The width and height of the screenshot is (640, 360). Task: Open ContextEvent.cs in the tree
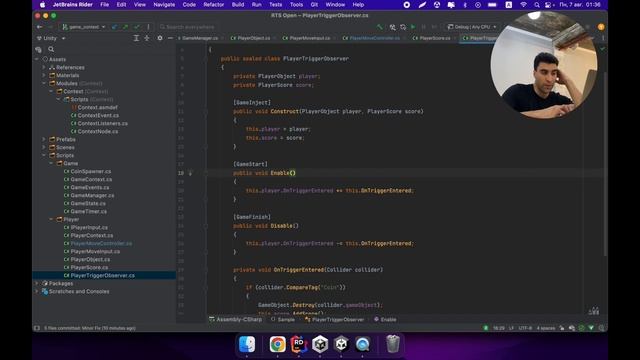(98, 116)
